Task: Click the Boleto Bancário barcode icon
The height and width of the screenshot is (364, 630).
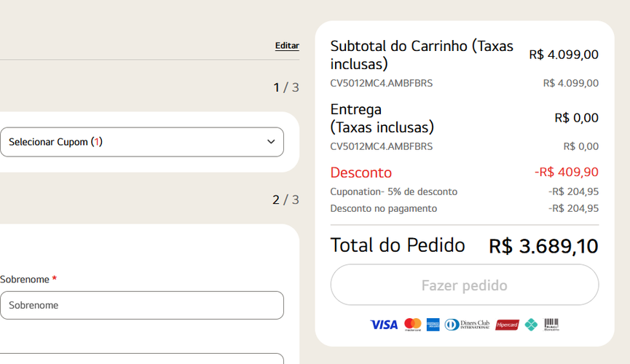Action: (x=551, y=325)
